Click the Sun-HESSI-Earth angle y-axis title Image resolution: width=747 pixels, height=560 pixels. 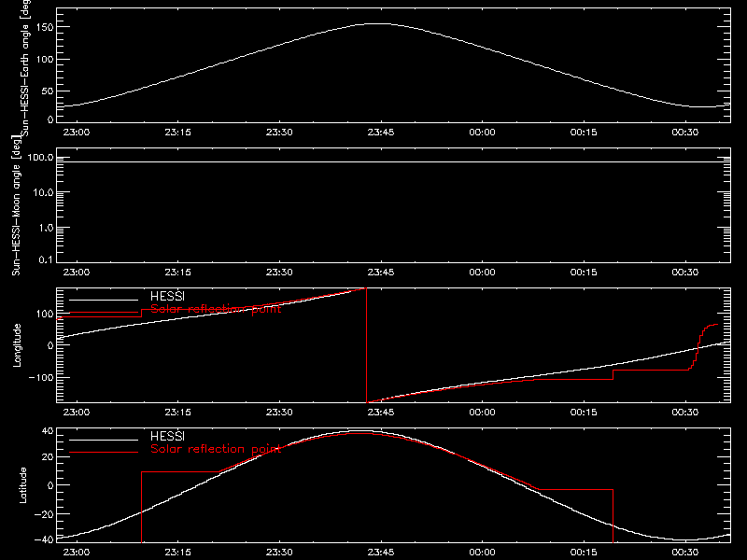coord(25,67)
